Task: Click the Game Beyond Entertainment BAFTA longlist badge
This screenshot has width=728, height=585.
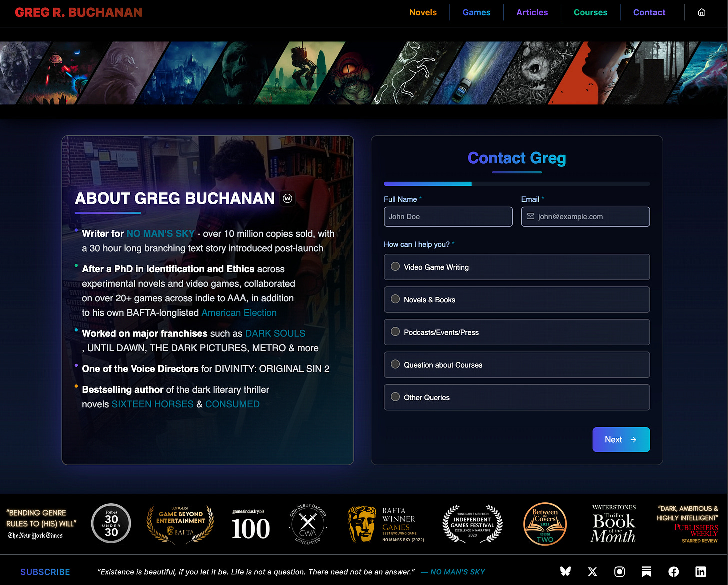Action: pyautogui.click(x=180, y=524)
